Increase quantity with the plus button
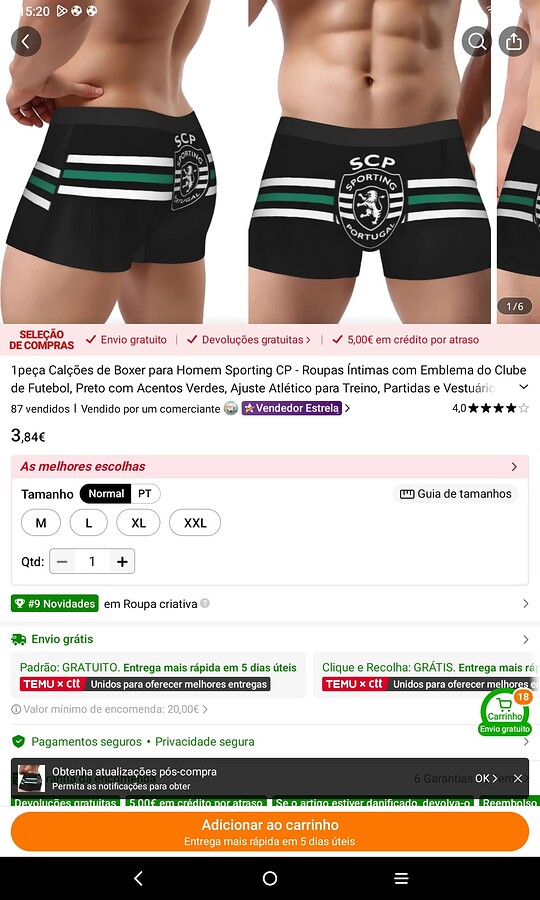 tap(122, 561)
